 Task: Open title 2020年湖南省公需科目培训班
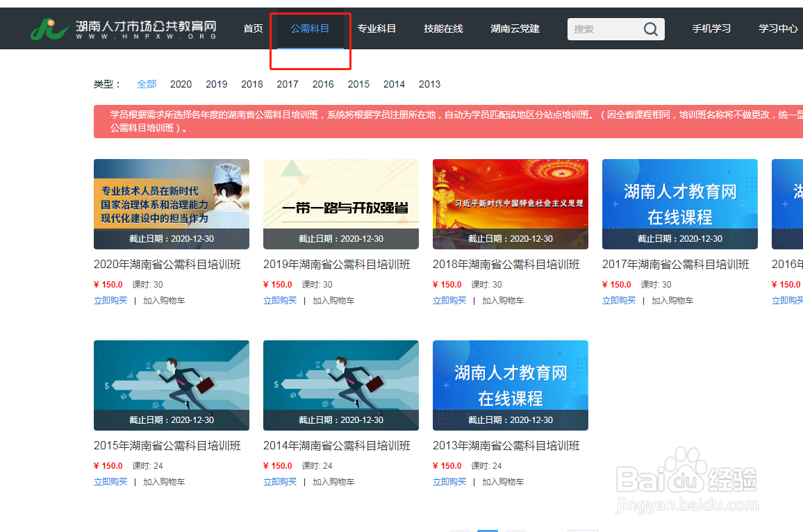click(167, 264)
